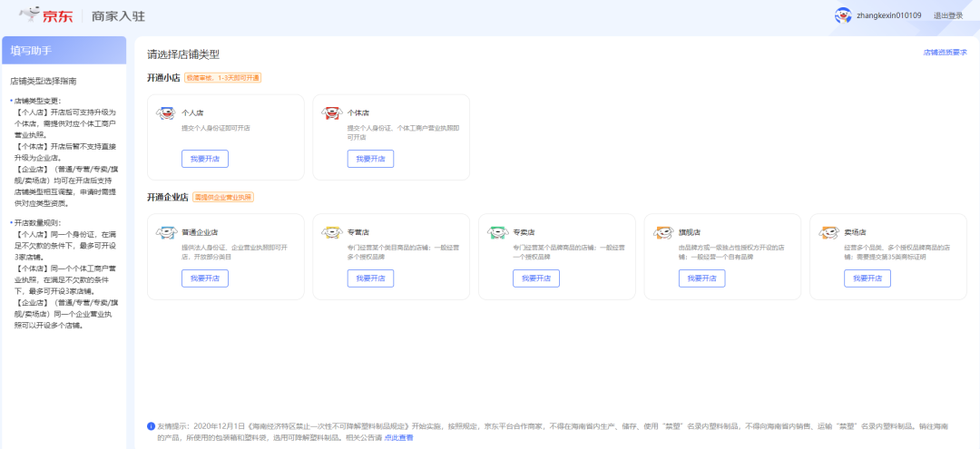Click the 个体店 card description text
This screenshot has width=980, height=449.
pyautogui.click(x=404, y=132)
